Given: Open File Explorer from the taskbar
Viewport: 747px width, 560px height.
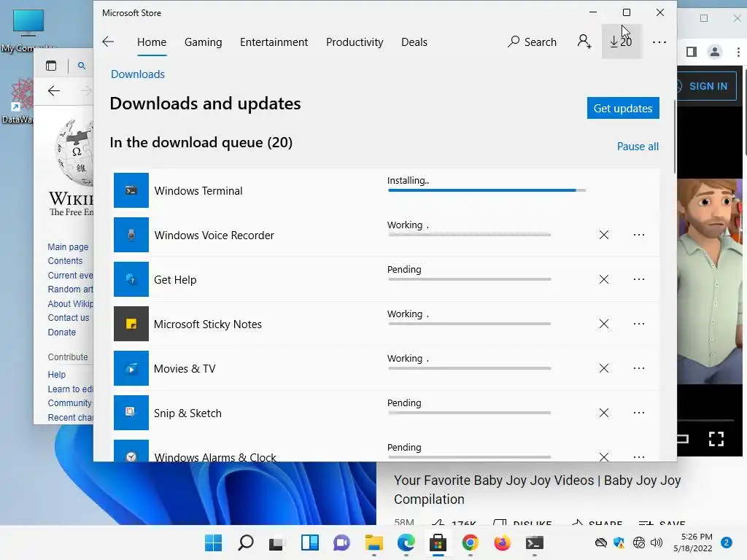Looking at the screenshot, I should click(374, 542).
